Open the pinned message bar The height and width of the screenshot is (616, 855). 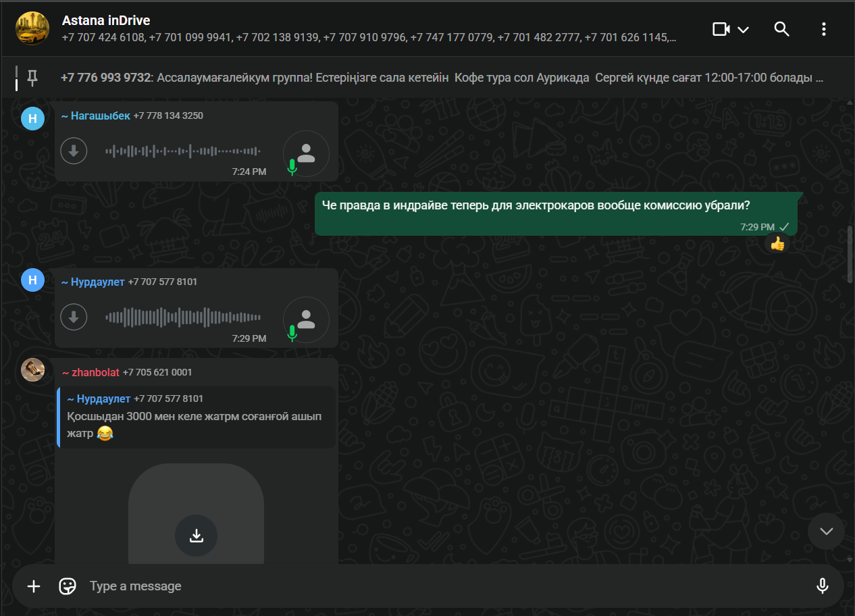[x=427, y=78]
